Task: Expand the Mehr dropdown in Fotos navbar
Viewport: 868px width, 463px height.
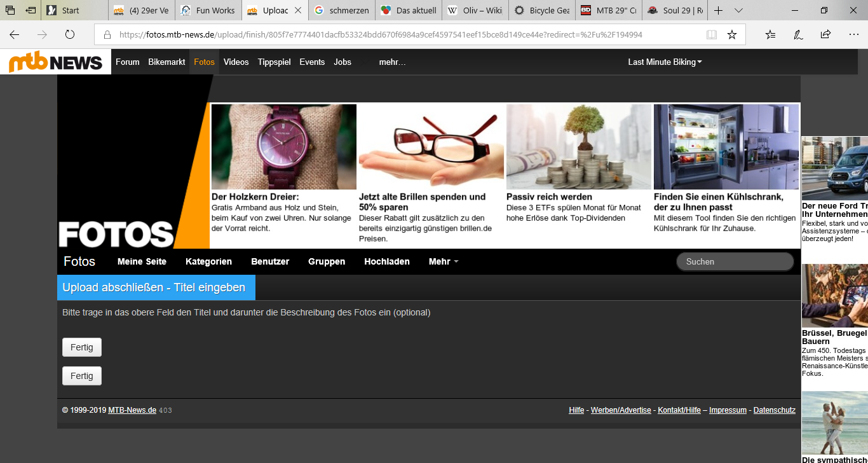Action: [443, 261]
